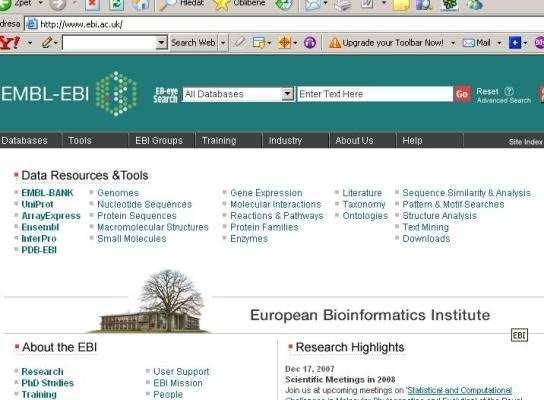
Task: Open the Yahoo! logo menu arrow
Action: [30, 43]
